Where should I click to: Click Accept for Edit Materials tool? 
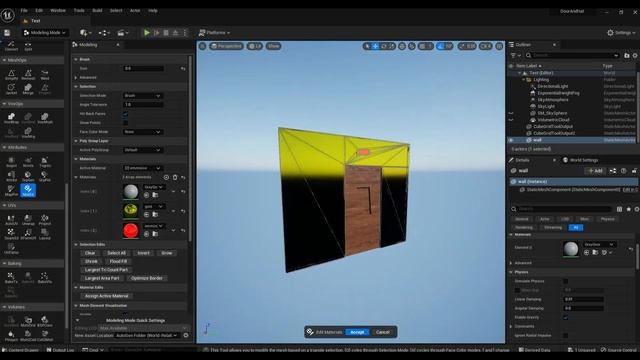tap(357, 332)
